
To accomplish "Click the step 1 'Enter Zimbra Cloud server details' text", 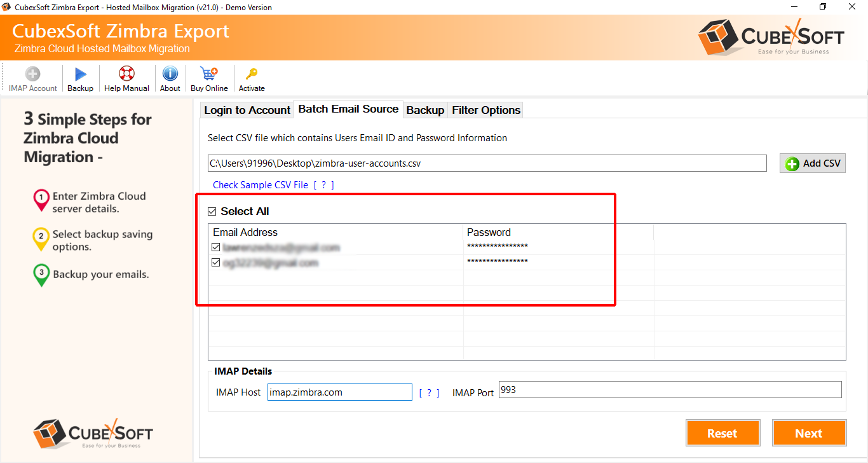I will tap(99, 202).
